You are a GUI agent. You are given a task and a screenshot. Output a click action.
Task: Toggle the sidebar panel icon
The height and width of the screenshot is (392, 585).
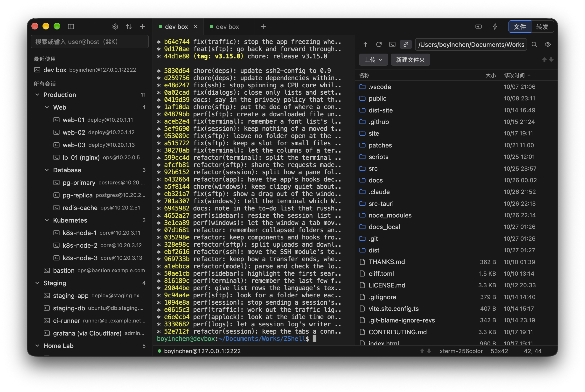click(71, 27)
